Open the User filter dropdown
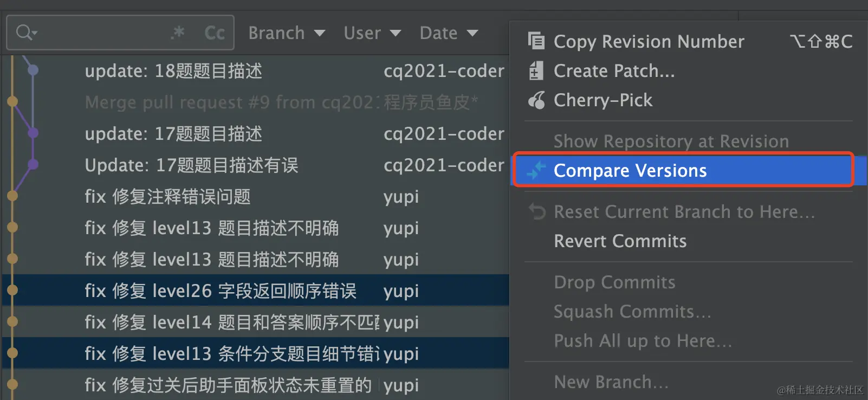 coord(372,33)
